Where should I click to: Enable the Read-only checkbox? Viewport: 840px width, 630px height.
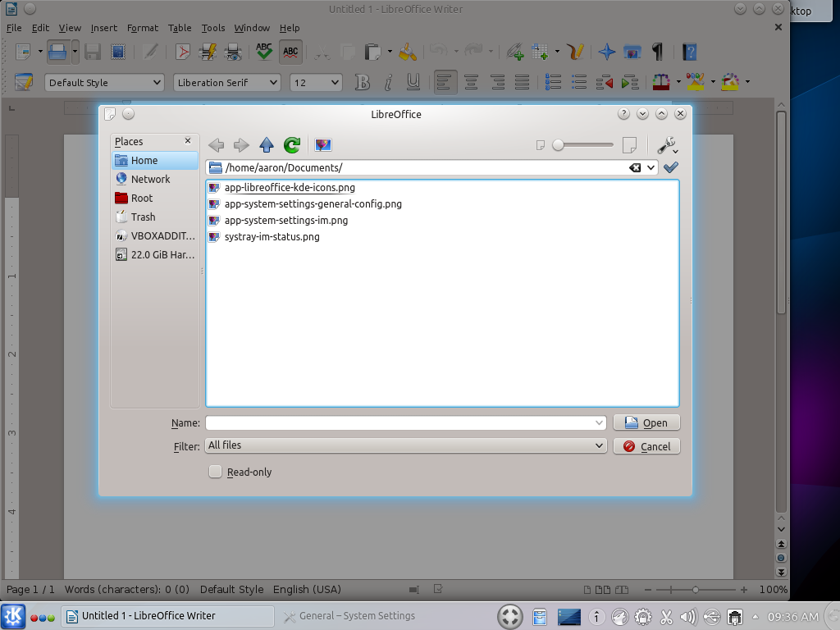tap(216, 472)
